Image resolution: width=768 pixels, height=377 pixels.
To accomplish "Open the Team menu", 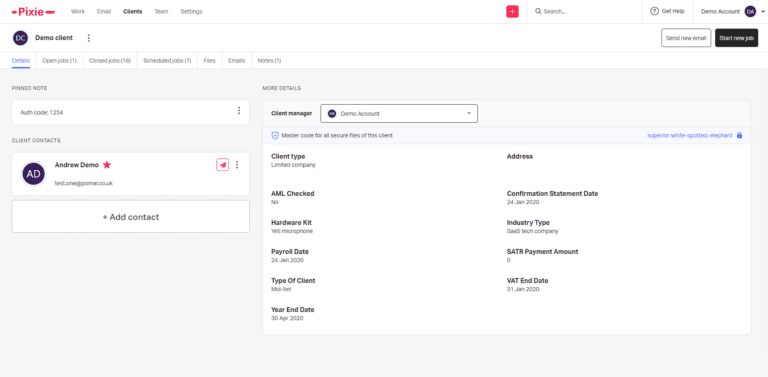I will coord(161,11).
